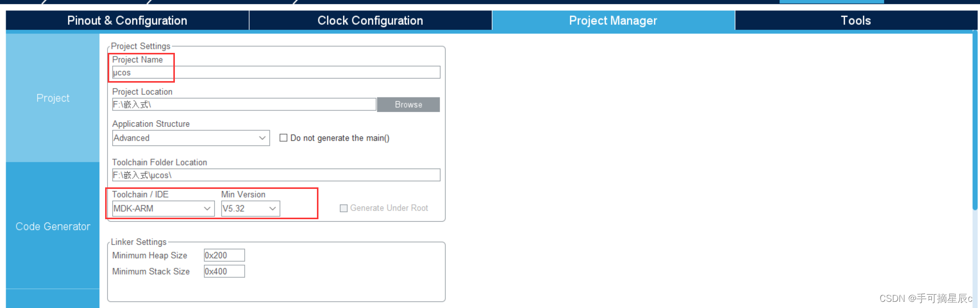Browse for a project location
The height and width of the screenshot is (308, 980).
tap(408, 105)
